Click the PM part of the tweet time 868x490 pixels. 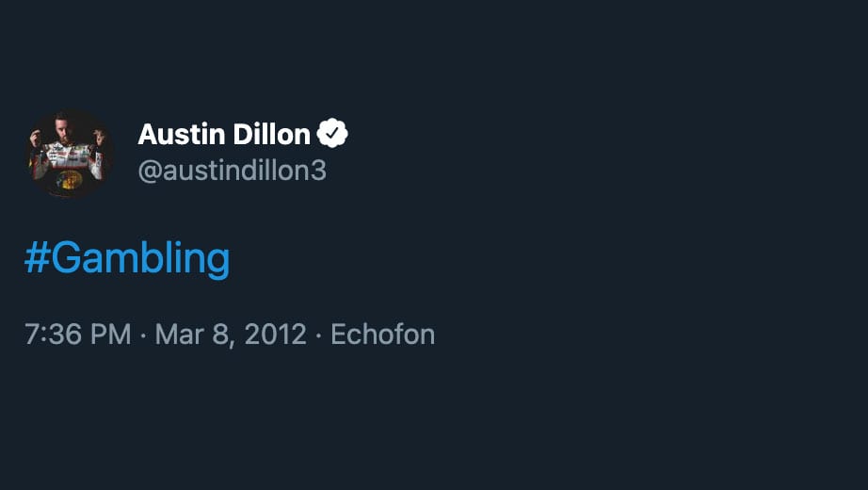coord(111,335)
